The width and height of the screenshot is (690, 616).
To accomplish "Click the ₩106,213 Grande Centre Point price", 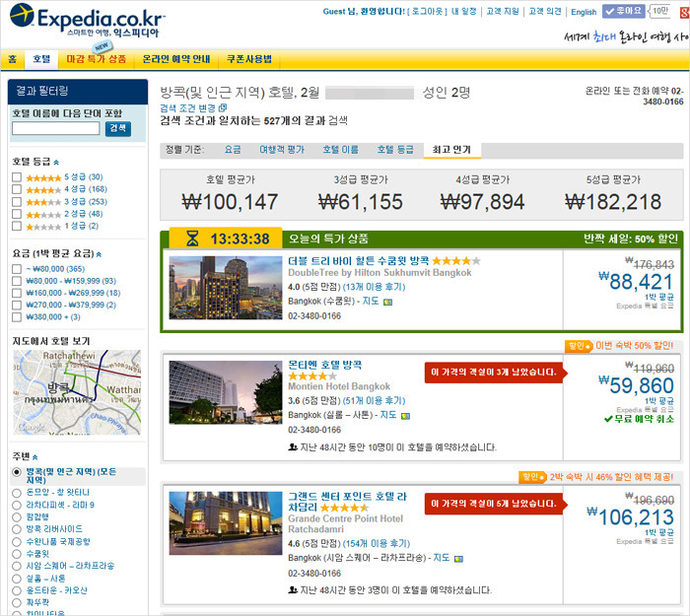I will pyautogui.click(x=630, y=516).
